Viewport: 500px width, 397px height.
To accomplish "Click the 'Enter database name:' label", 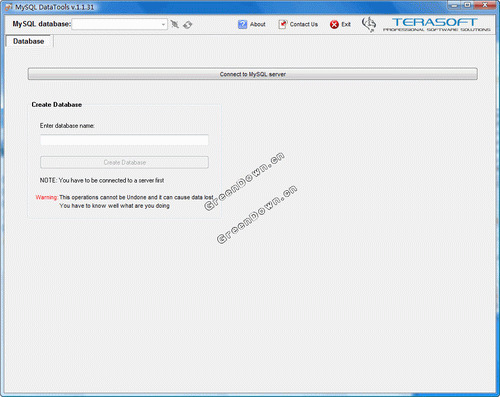I will (x=67, y=126).
